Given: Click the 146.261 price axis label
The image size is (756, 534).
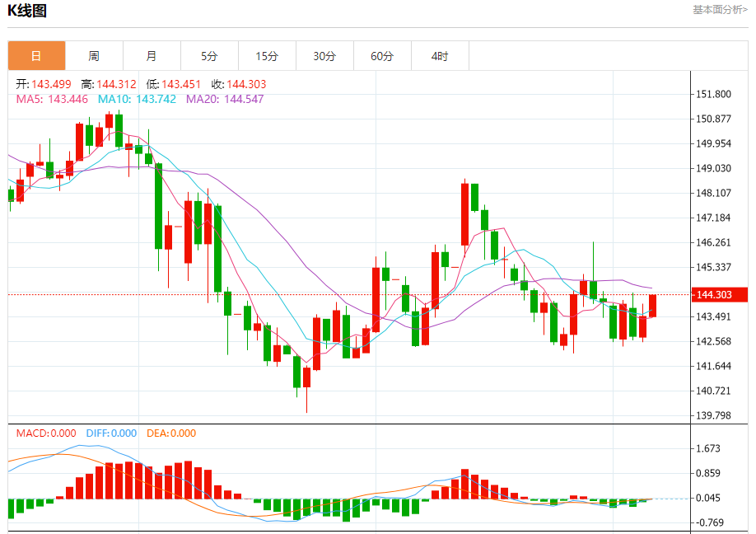Looking at the screenshot, I should pyautogui.click(x=713, y=242).
